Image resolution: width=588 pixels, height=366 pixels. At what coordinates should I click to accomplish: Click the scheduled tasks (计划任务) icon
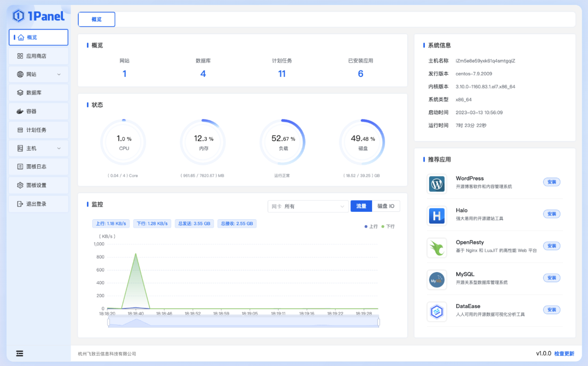tap(20, 130)
